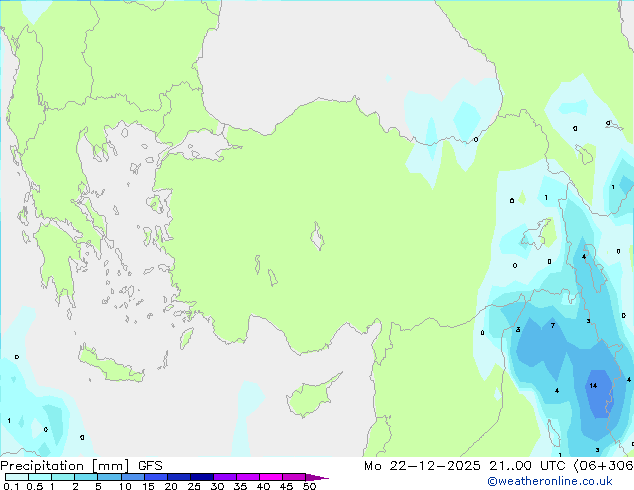Image resolution: width=634 pixels, height=490 pixels.
Task: Click the legend label "30"
Action: click(x=217, y=486)
